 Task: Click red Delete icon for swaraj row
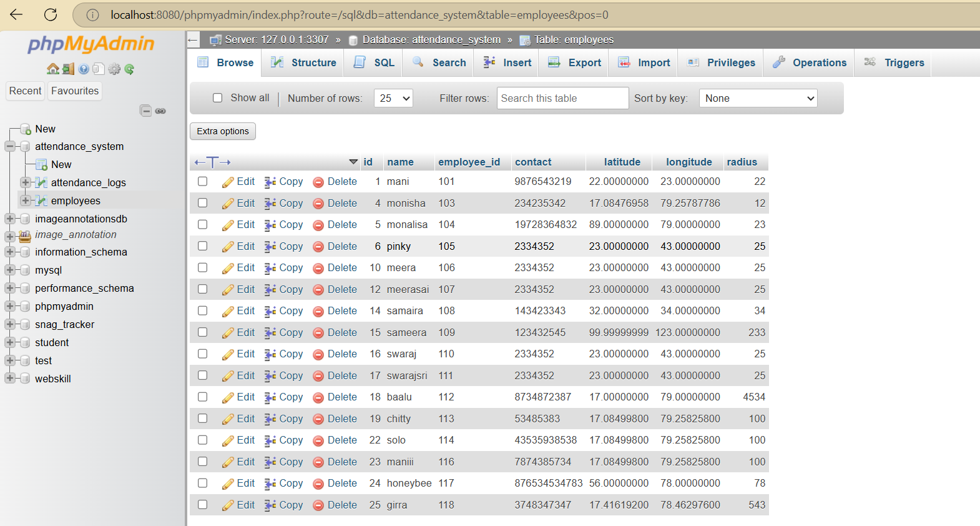[318, 354]
